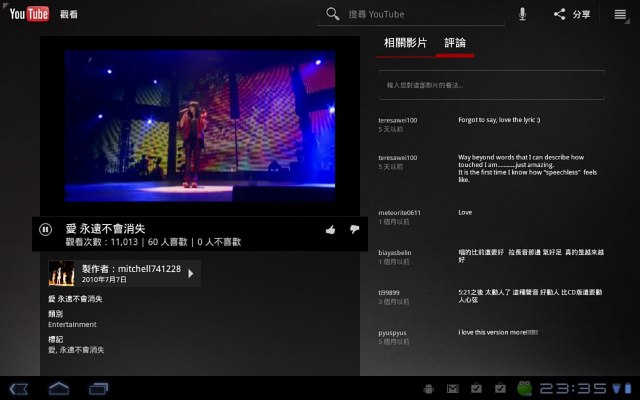This screenshot has width=640, height=400.
Task: Open the first market bag notification
Action: pyautogui.click(x=476, y=389)
